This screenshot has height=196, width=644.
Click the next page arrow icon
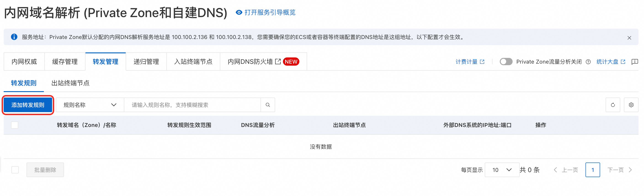pos(630,170)
